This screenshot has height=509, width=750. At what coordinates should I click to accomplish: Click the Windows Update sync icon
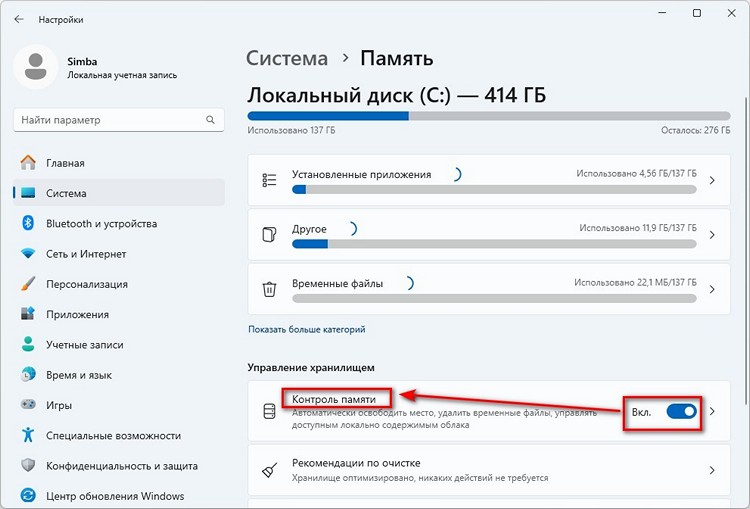[28, 496]
